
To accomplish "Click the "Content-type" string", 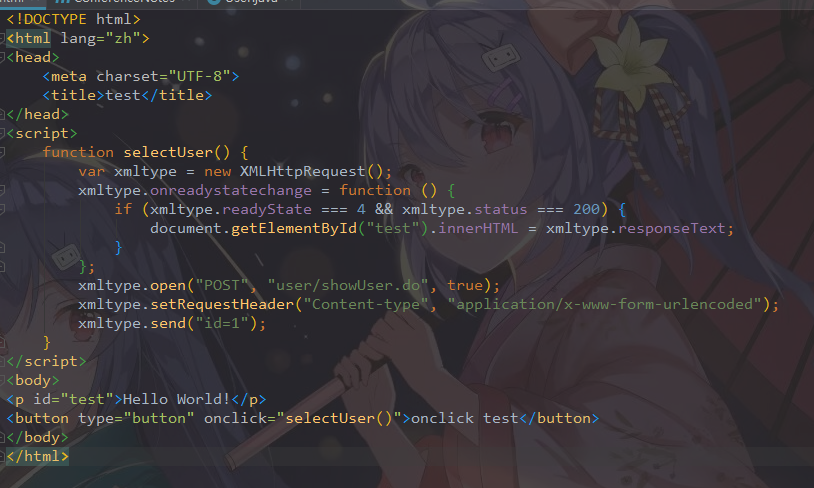I will coord(365,305).
